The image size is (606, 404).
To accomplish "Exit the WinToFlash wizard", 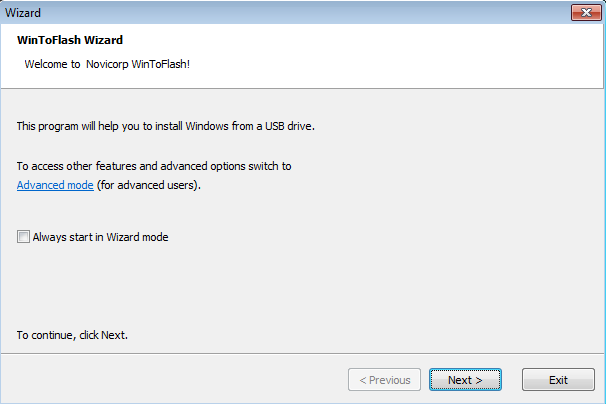I will 558,380.
